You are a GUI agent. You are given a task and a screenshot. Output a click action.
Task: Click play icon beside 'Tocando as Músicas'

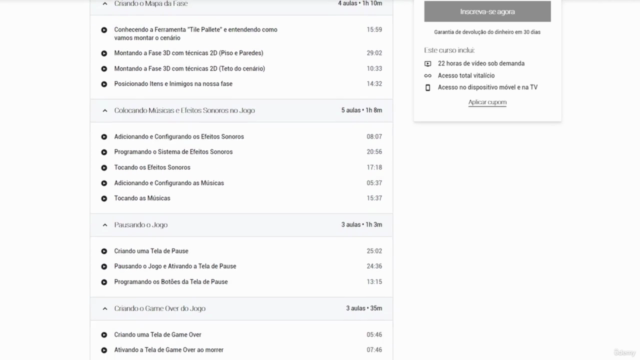[104, 198]
